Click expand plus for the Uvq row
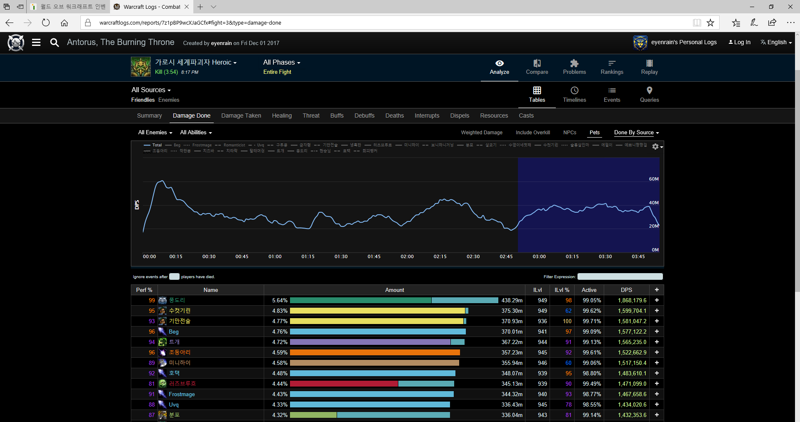This screenshot has width=800, height=422. click(657, 405)
